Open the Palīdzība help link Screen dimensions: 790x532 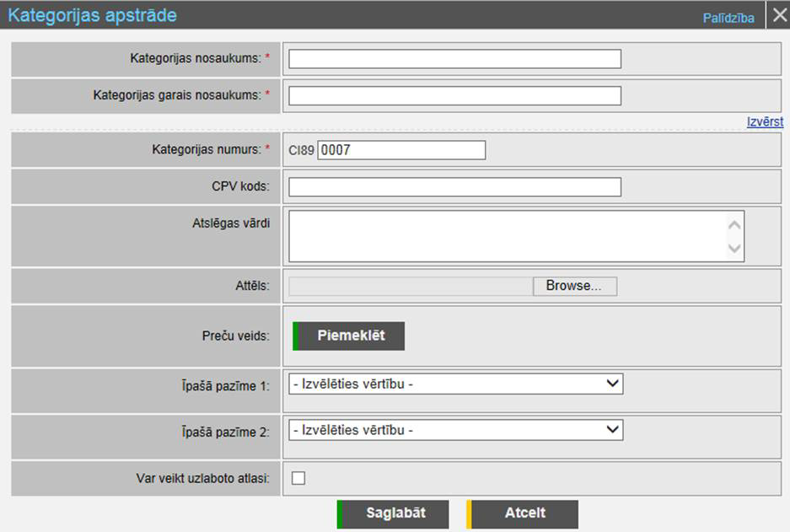(728, 18)
